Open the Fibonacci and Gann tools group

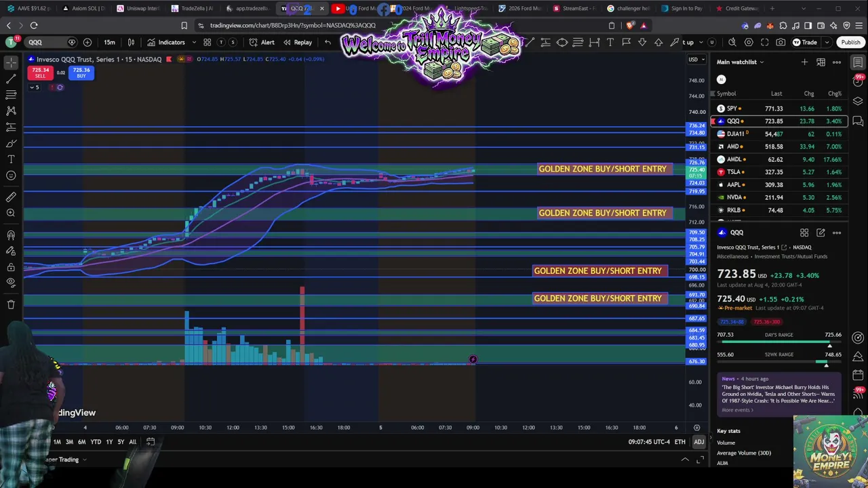[11, 95]
